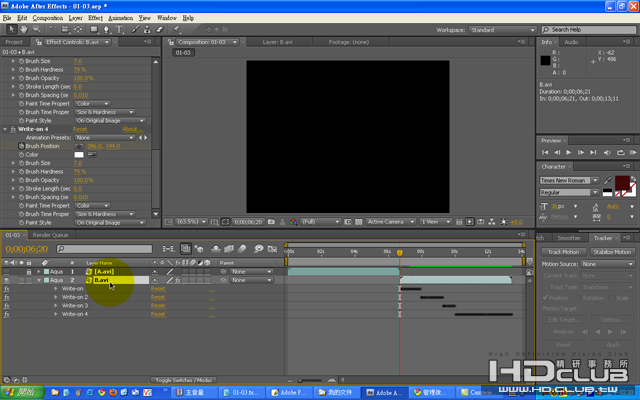Select the Eraser tool
640x400 pixels.
point(160,29)
